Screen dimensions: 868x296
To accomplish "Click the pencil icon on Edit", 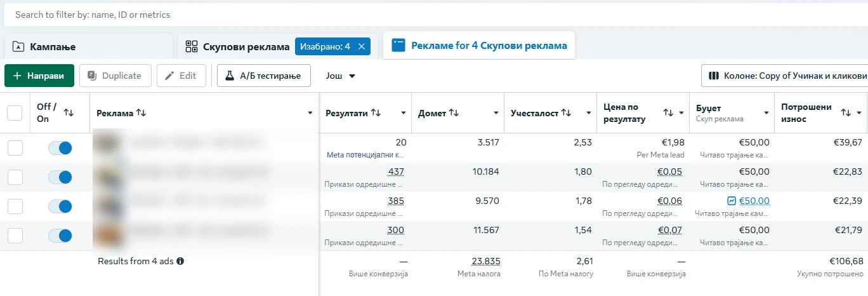I will pos(169,76).
